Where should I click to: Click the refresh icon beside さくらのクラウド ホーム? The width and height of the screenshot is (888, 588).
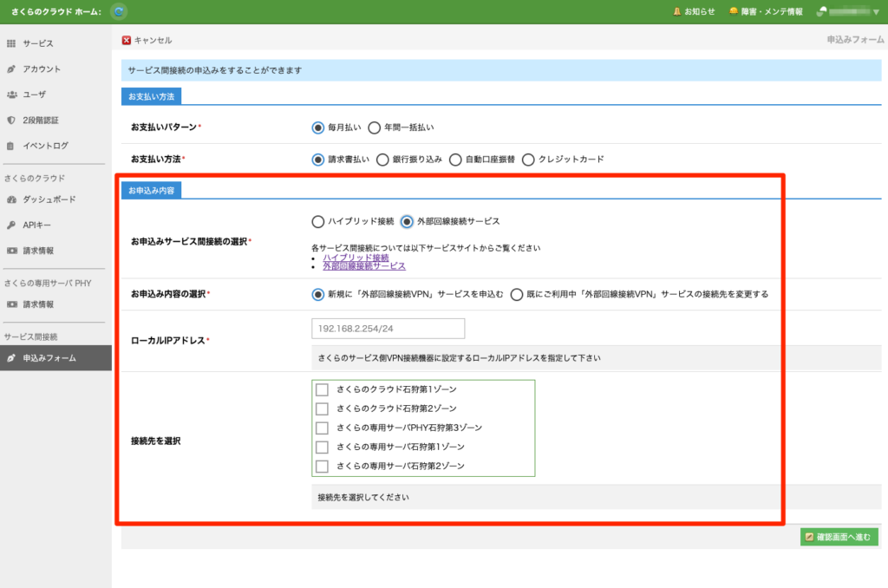pos(118,11)
